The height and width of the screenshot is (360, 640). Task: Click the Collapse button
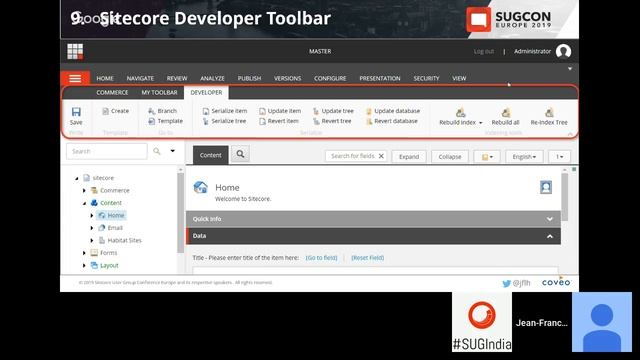coord(450,157)
